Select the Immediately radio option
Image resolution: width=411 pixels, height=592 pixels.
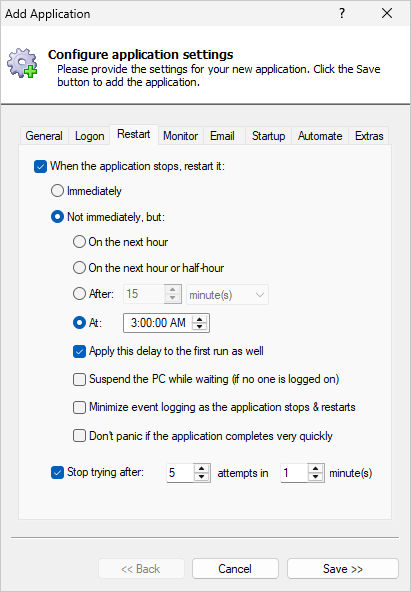pos(57,191)
